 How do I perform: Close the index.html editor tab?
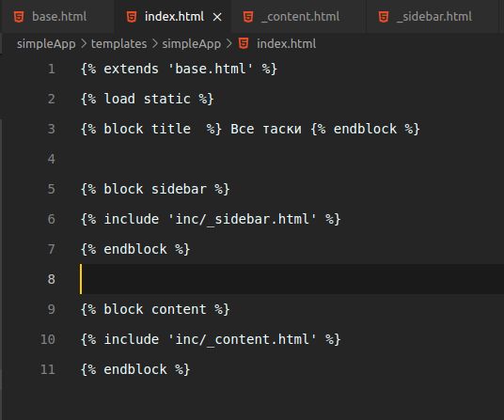click(x=217, y=17)
